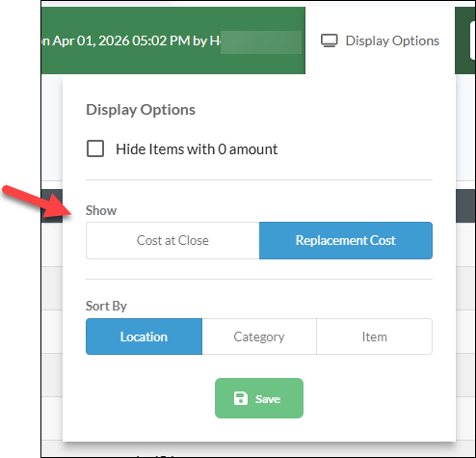The width and height of the screenshot is (476, 458).
Task: Open Display Options in the header
Action: [x=380, y=40]
